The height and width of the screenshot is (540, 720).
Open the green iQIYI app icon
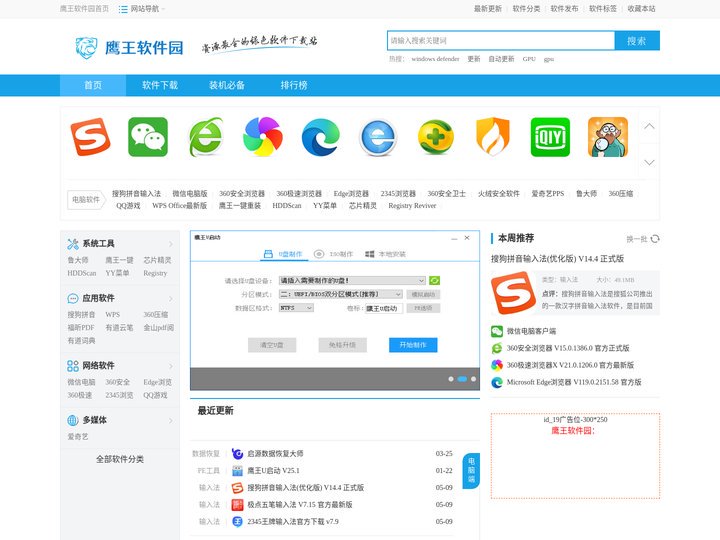550,137
